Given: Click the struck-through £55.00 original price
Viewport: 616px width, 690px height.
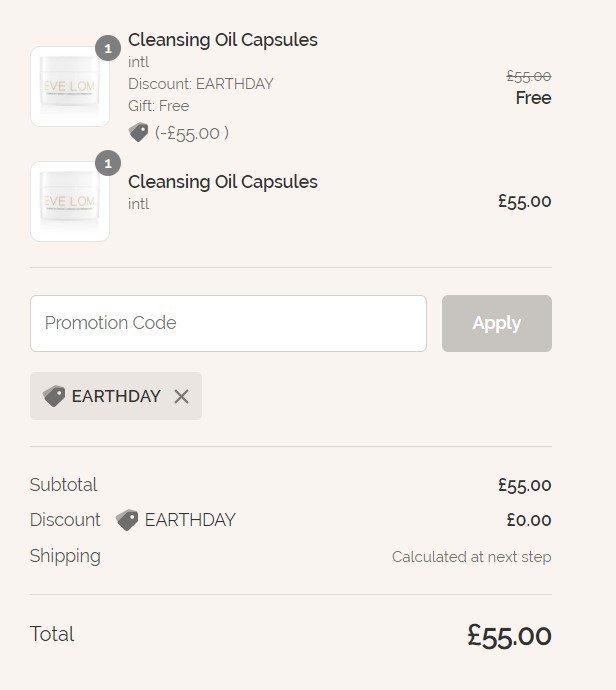Looking at the screenshot, I should point(528,76).
